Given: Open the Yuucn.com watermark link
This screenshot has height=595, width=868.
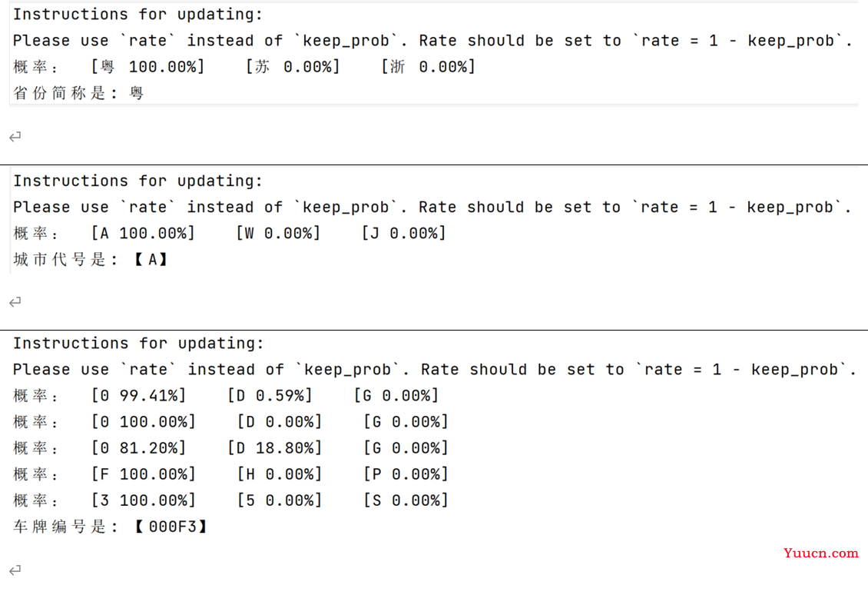Looking at the screenshot, I should 820,553.
